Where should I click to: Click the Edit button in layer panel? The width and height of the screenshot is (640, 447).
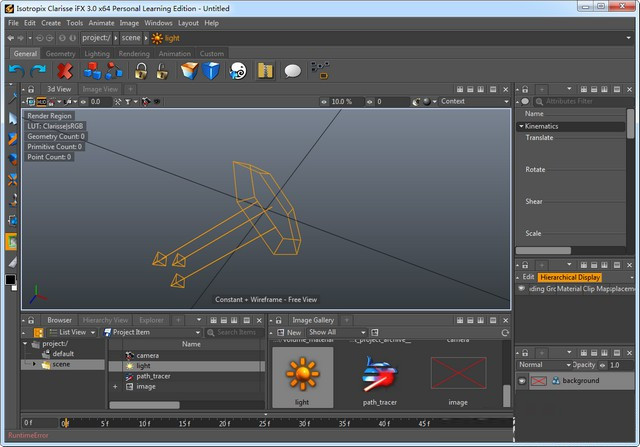528,277
